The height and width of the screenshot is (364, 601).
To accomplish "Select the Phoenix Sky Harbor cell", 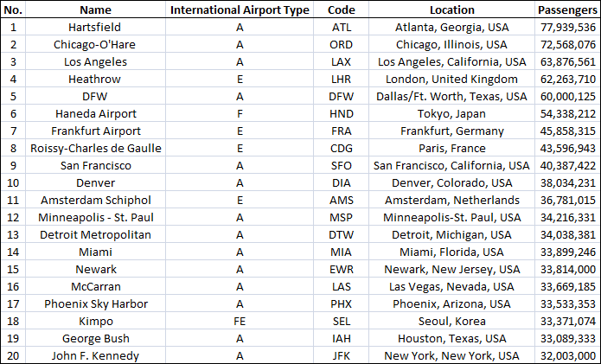I will click(95, 303).
